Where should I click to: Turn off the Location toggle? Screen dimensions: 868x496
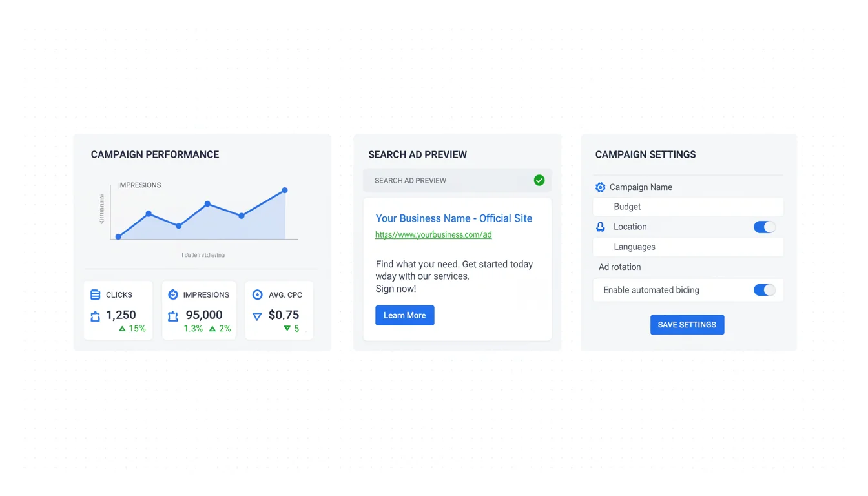tap(764, 227)
